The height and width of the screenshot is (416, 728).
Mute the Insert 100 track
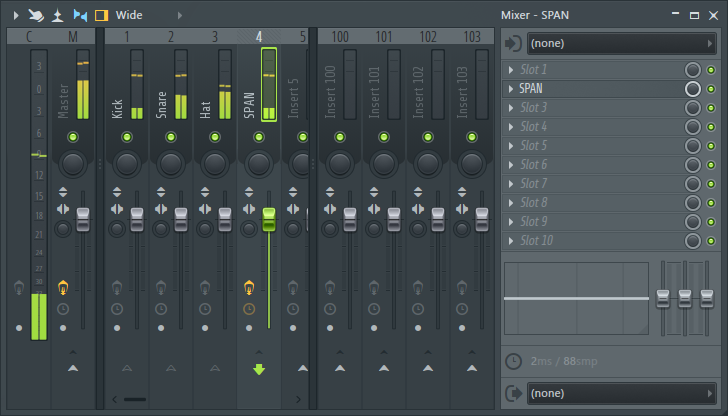coord(340,137)
